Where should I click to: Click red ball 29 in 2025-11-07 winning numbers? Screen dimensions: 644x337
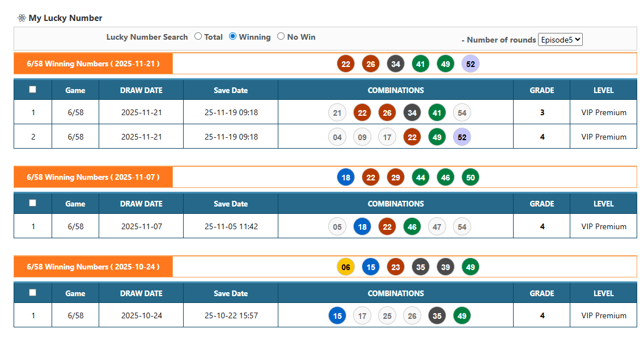[396, 178]
